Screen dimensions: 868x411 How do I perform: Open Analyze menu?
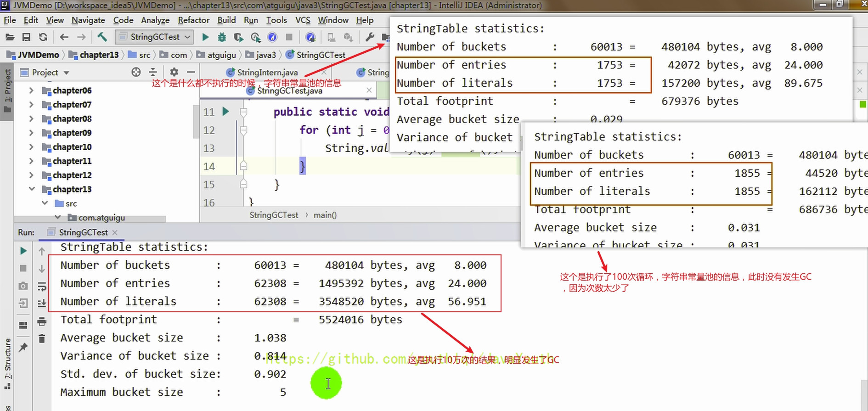(x=155, y=20)
